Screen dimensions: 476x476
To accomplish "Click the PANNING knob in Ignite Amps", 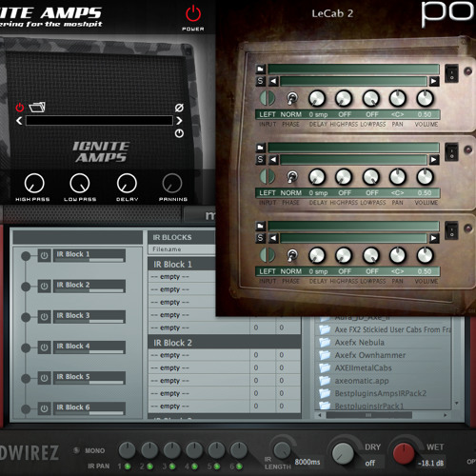I will click(172, 184).
